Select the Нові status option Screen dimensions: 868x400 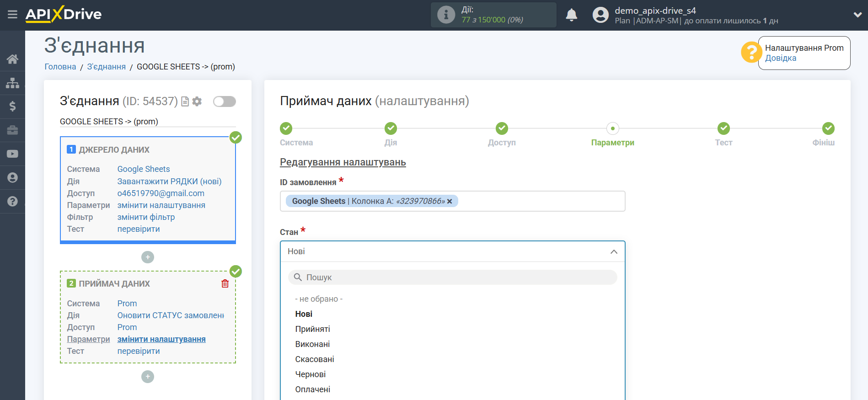tap(304, 314)
